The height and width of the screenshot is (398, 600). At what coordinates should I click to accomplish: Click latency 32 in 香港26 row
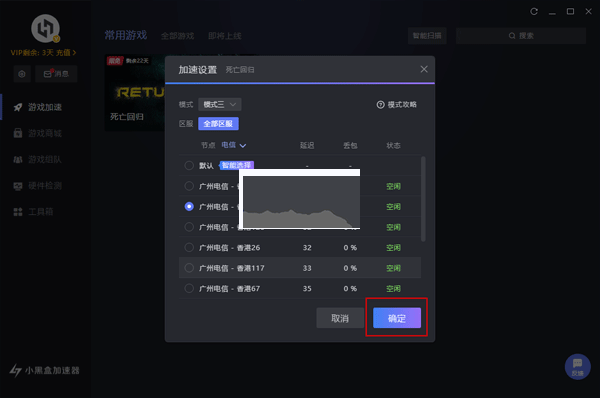point(307,248)
